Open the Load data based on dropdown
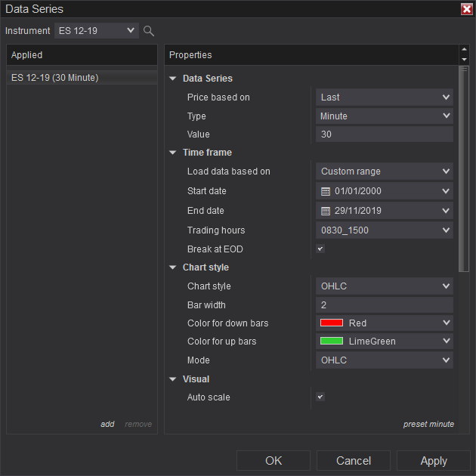This screenshot has height=476, width=476. pyautogui.click(x=384, y=172)
